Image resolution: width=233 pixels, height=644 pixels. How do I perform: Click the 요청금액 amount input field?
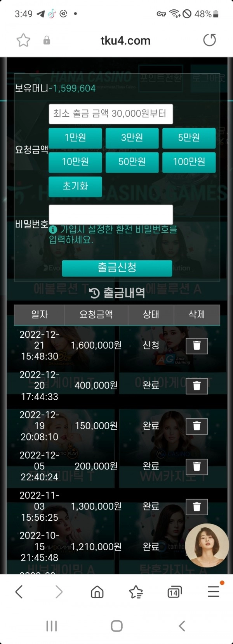(111, 114)
